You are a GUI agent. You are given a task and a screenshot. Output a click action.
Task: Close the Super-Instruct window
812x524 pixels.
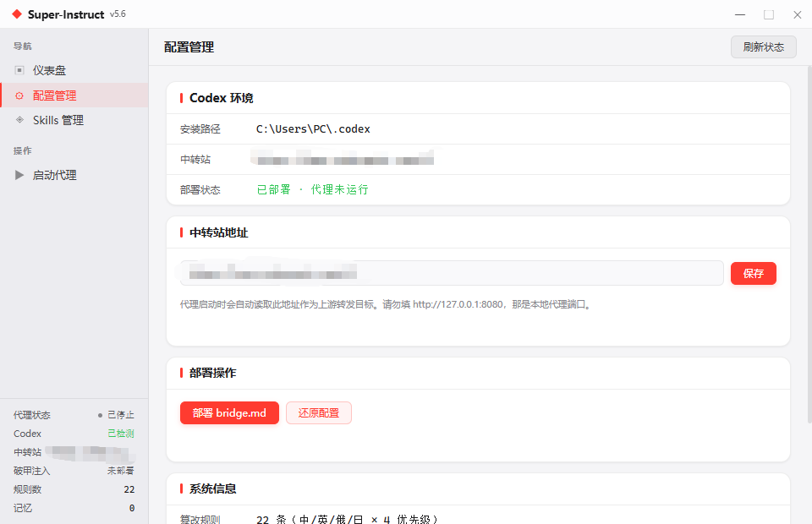(x=798, y=14)
